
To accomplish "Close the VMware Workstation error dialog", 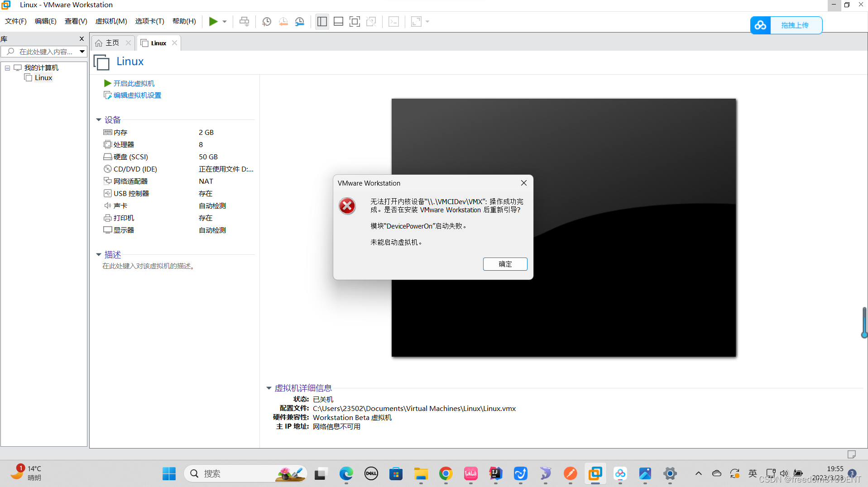I will tap(523, 183).
